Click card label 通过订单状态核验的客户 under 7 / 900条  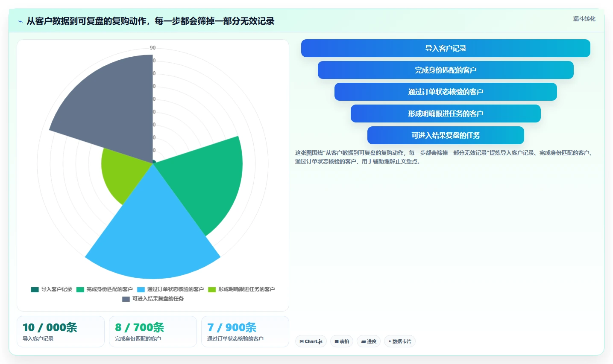(x=235, y=339)
